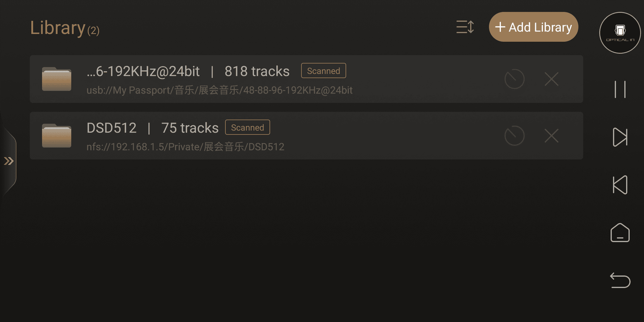Viewport: 644px width, 322px height.
Task: Tap the home icon
Action: click(620, 233)
